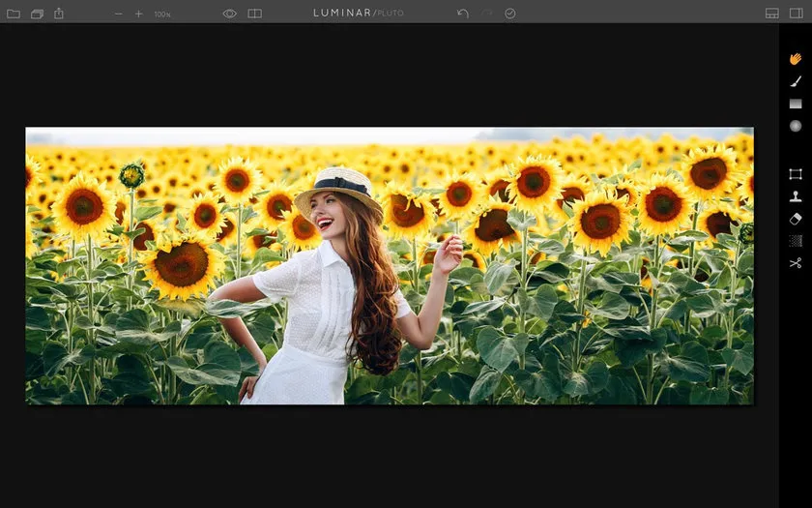Toggle the bottom presets panel
This screenshot has height=508, width=812.
[771, 14]
